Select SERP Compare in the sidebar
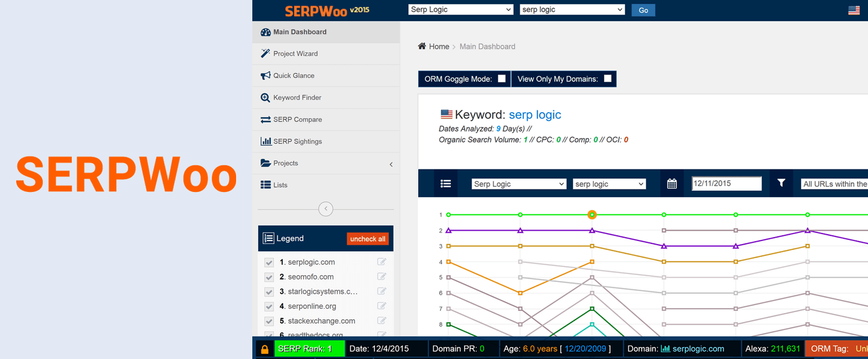The image size is (868, 359). [x=326, y=120]
